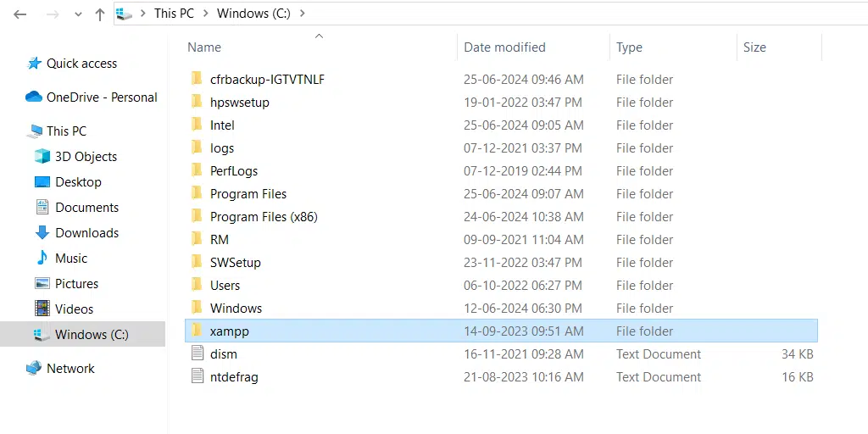Click the Intel folder icon
The height and width of the screenshot is (434, 868).
coord(197,125)
